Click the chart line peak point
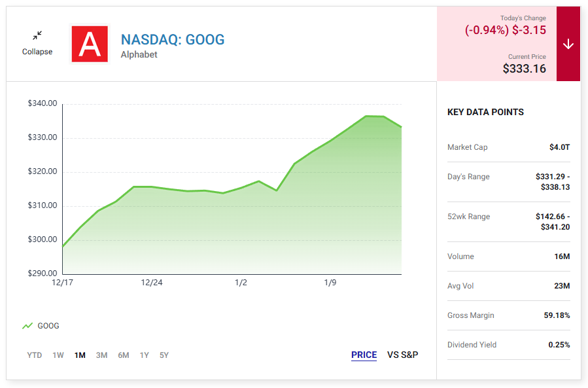 [x=366, y=116]
